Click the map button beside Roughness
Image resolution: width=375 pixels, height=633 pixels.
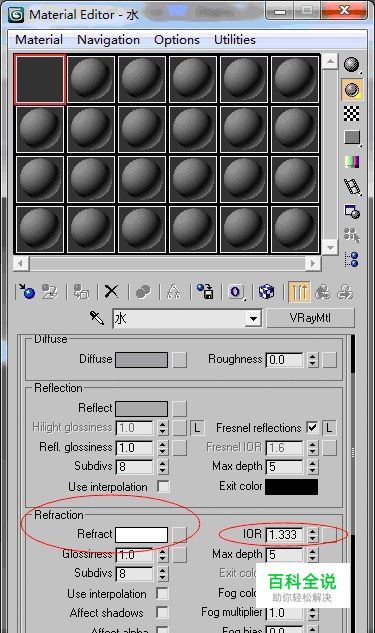330,360
